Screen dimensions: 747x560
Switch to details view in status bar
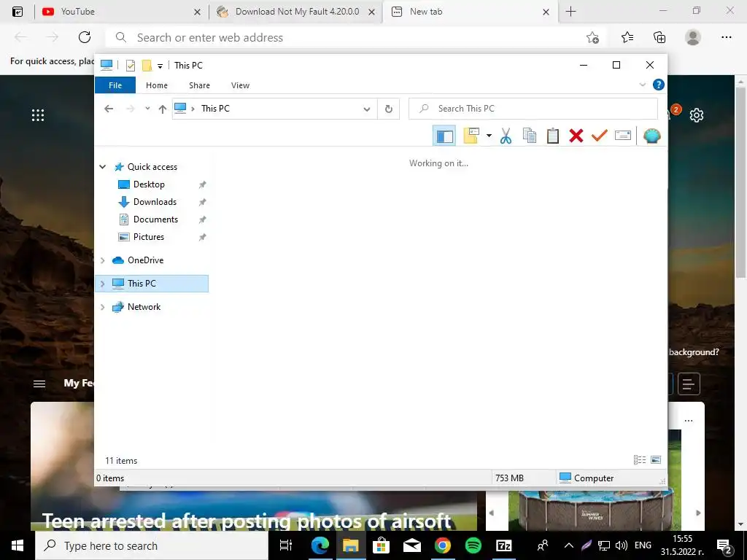click(x=640, y=460)
